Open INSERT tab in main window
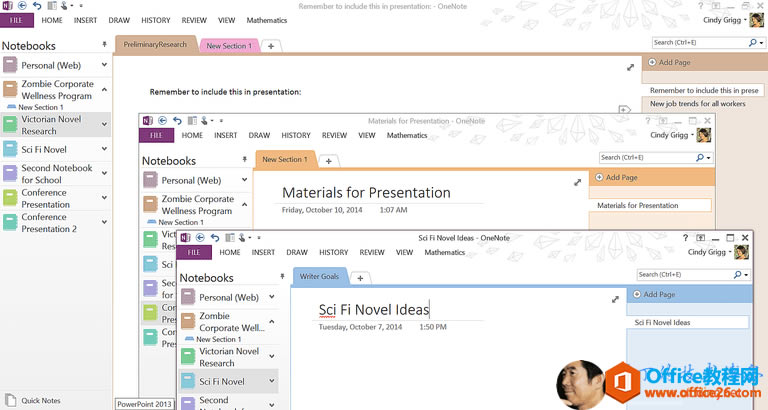Viewport: 768px width, 410px height. 85,20
